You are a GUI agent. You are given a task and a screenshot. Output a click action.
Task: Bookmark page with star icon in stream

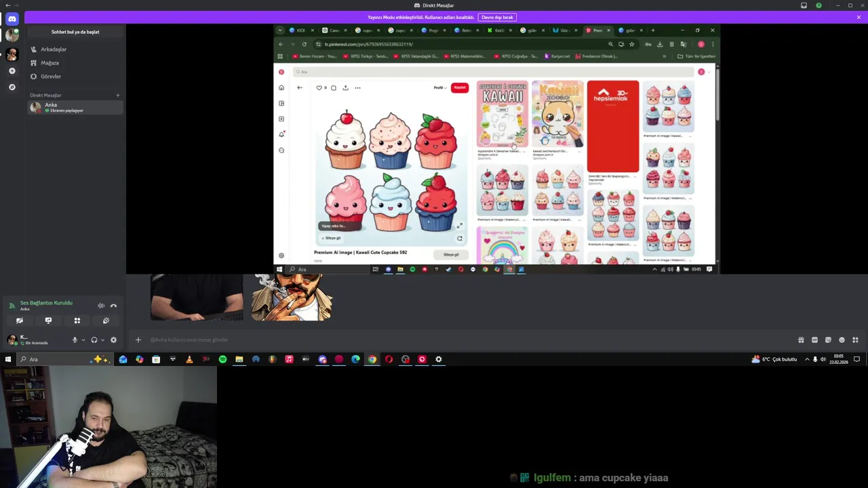coord(631,44)
